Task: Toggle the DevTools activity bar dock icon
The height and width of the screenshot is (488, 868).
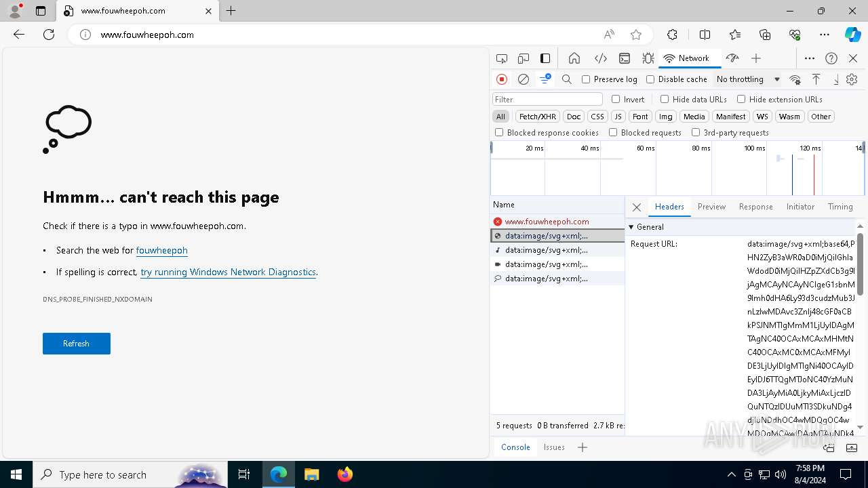Action: 545,58
